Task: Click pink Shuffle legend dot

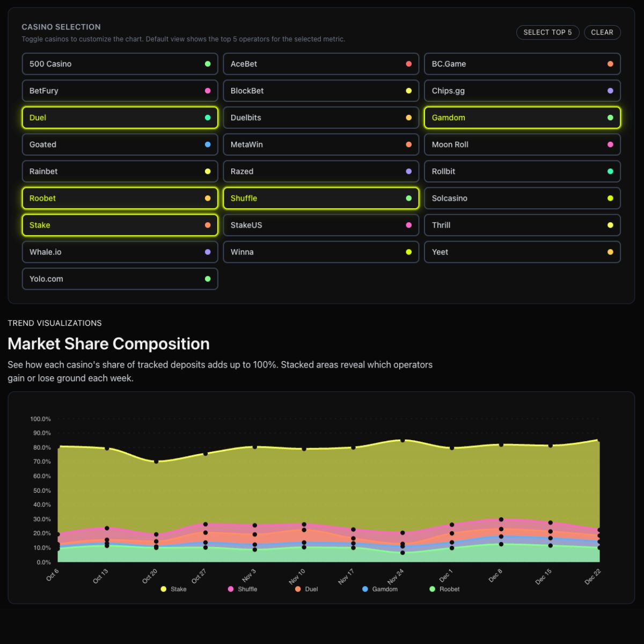Action: tap(231, 589)
